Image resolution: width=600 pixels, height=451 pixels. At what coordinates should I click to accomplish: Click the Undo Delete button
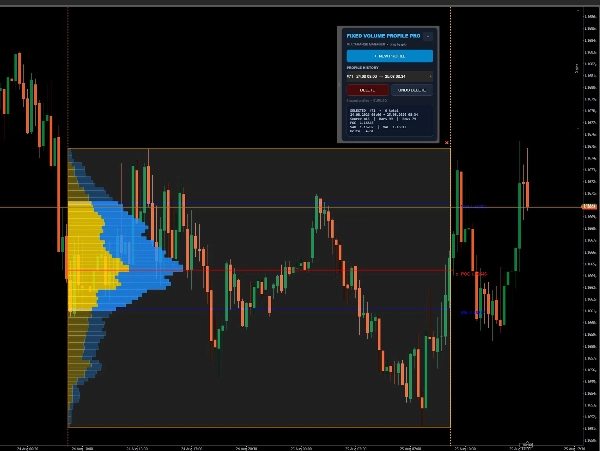click(x=412, y=90)
